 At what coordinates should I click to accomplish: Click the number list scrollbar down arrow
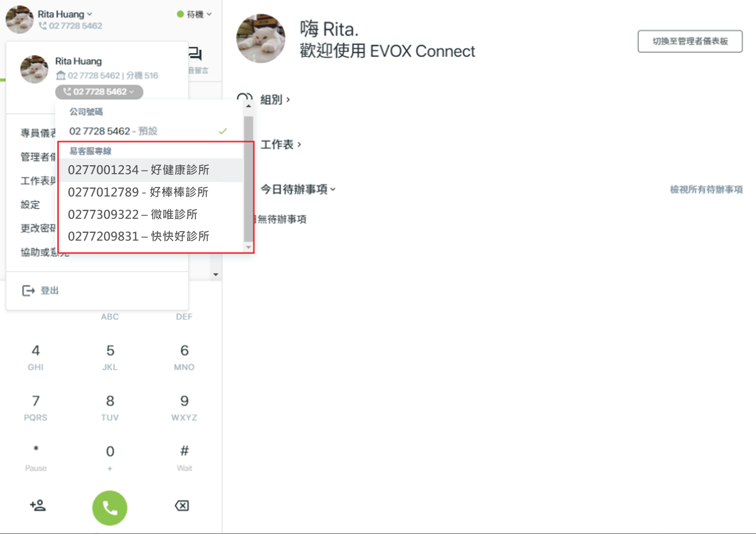coord(249,247)
